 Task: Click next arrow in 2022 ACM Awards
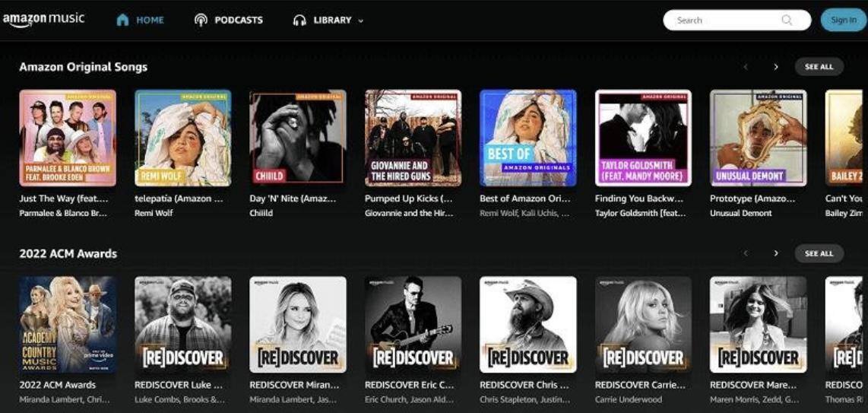point(775,253)
